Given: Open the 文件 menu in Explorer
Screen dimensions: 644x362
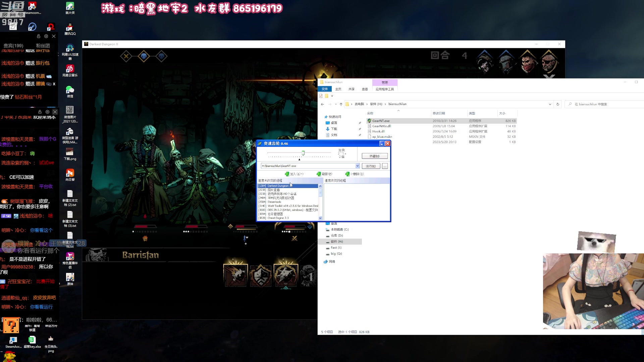Looking at the screenshot, I should [324, 89].
